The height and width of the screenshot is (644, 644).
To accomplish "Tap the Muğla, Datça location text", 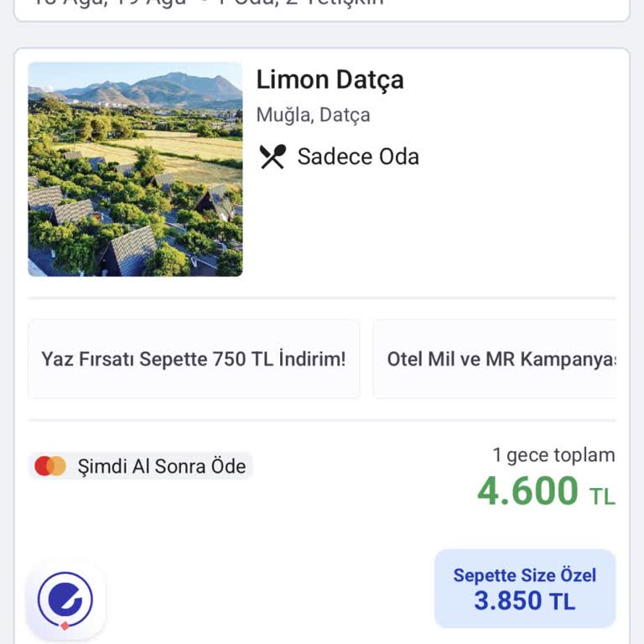I will click(313, 115).
